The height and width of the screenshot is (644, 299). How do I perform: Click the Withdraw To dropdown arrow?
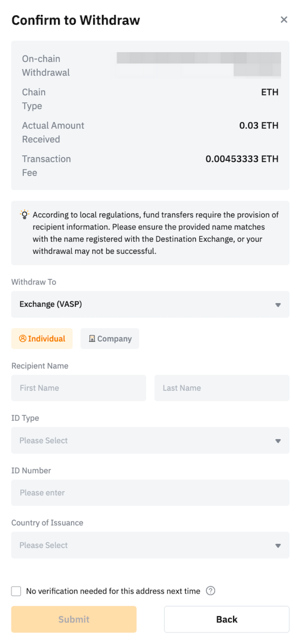click(x=278, y=305)
